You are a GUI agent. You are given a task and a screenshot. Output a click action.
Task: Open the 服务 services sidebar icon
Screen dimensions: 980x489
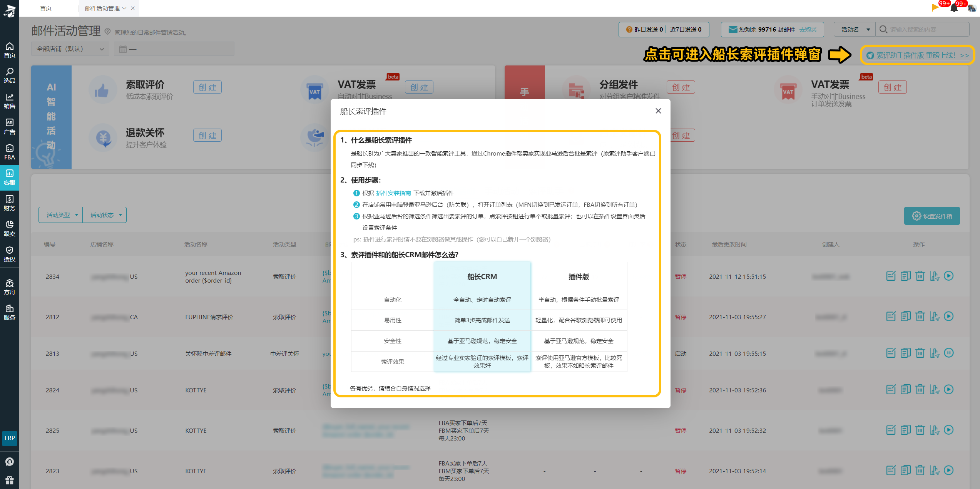pyautogui.click(x=10, y=312)
